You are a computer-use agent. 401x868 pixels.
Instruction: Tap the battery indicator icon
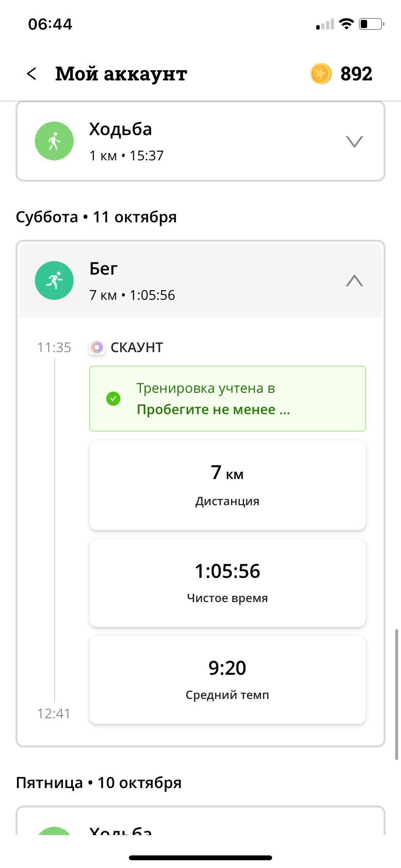371,24
